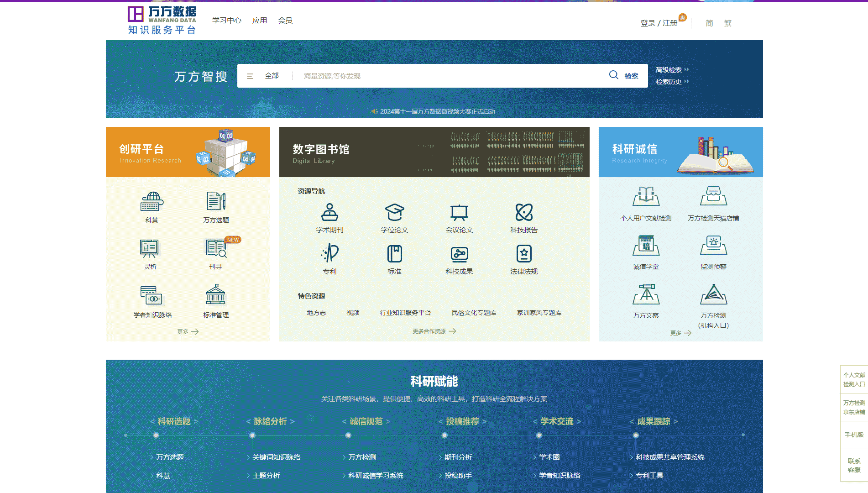Open 学术圈 link

click(x=549, y=457)
